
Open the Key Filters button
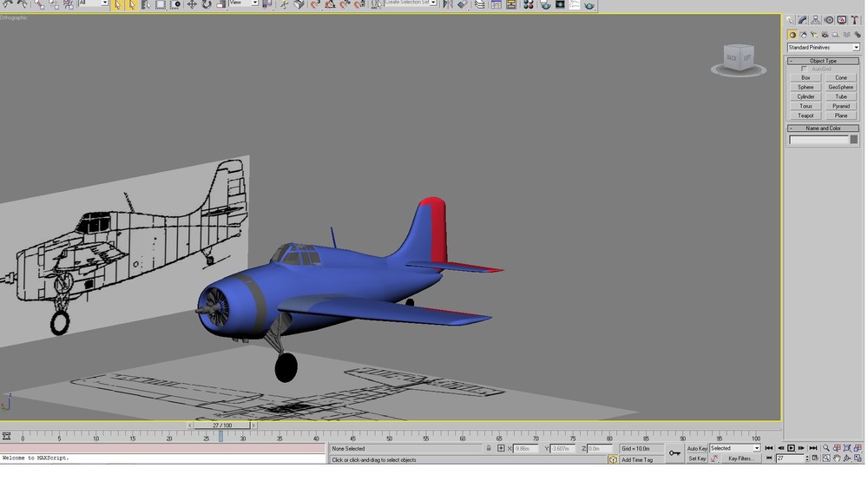click(740, 458)
